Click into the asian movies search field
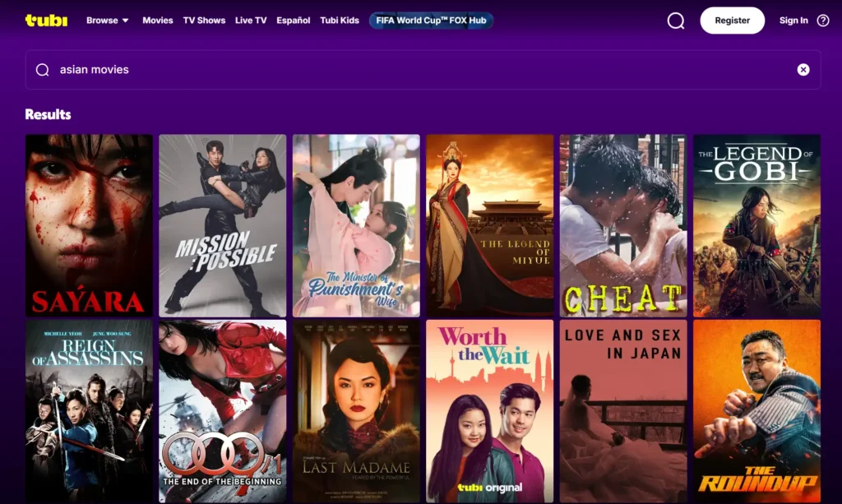This screenshot has width=842, height=504. click(x=423, y=70)
